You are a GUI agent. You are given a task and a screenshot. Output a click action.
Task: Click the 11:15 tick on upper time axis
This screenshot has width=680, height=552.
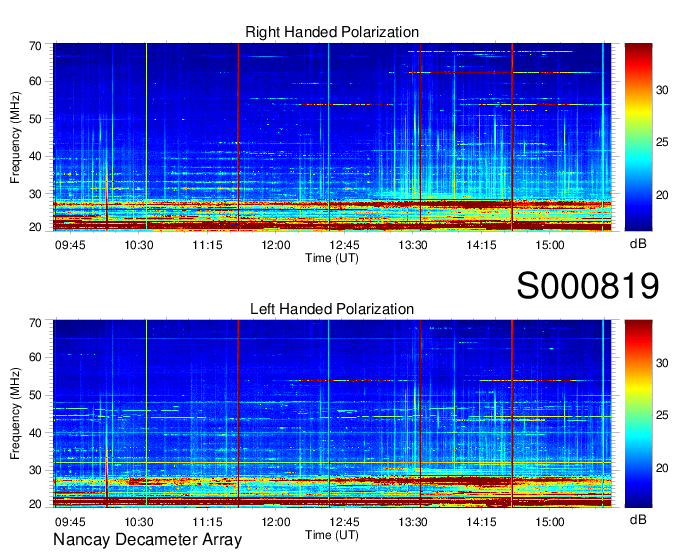207,245
